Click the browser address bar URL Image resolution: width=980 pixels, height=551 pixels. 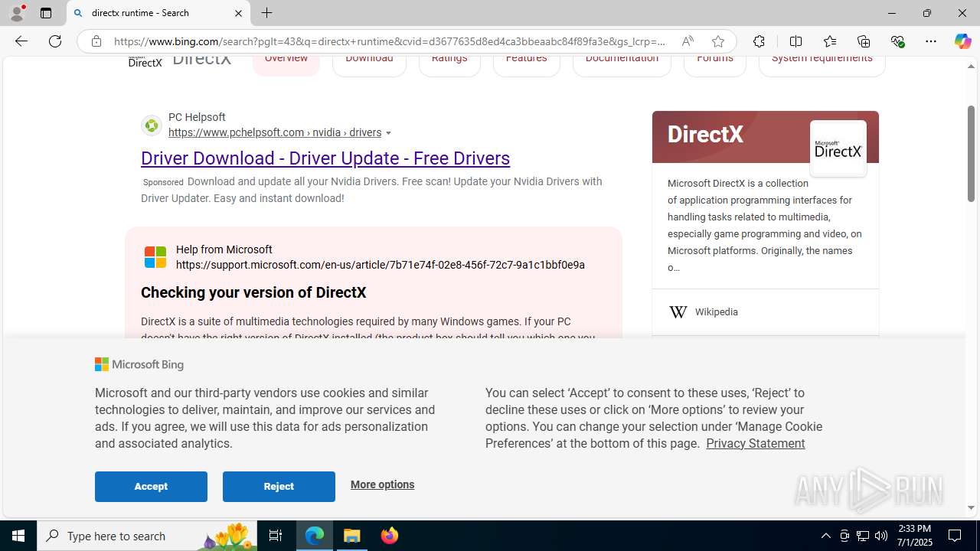390,41
